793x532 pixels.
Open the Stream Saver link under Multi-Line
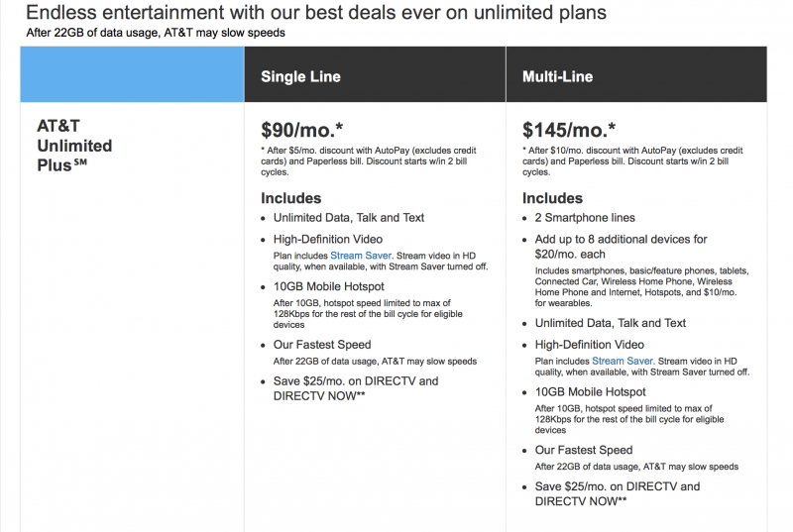[623, 362]
